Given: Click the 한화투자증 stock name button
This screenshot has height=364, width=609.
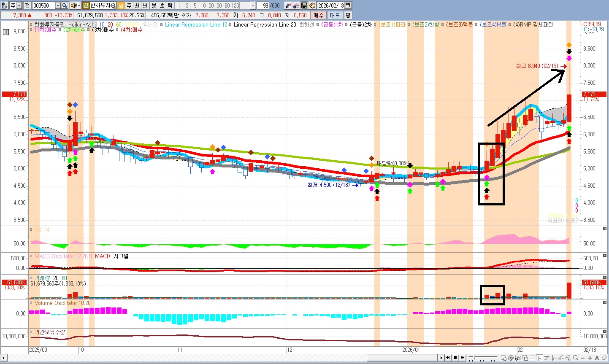Looking at the screenshot, I should coord(103,5).
